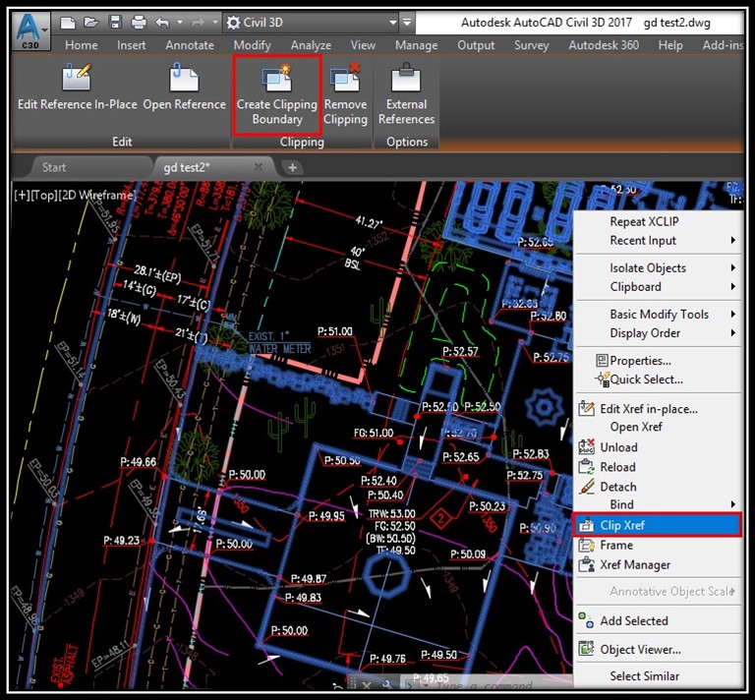Click the Options panel title
The width and height of the screenshot is (755, 700).
point(407,142)
